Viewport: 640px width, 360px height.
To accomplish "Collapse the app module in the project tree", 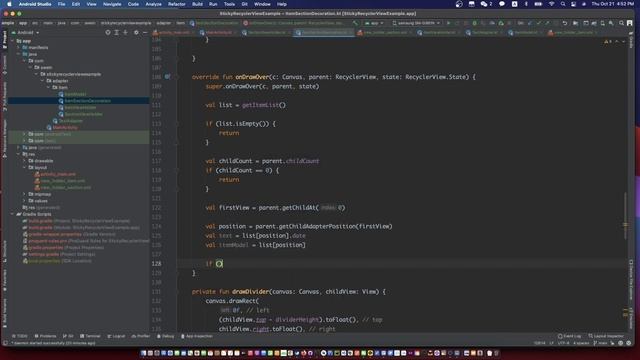I will pyautogui.click(x=13, y=41).
